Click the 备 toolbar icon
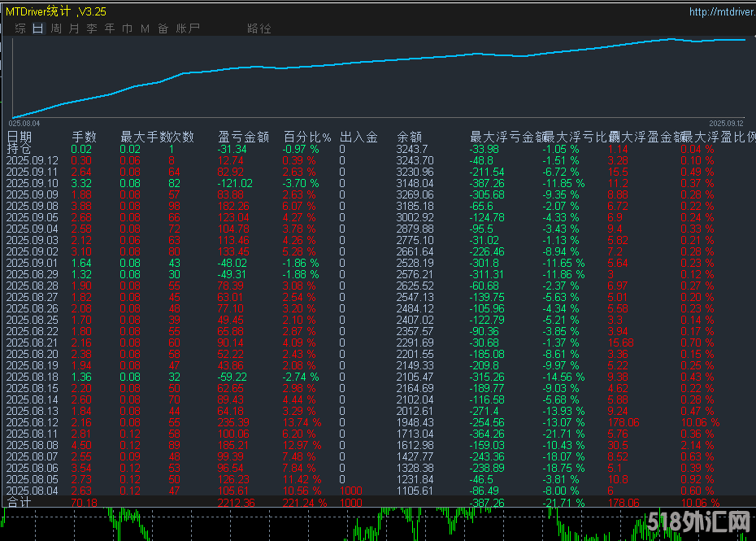 point(163,28)
